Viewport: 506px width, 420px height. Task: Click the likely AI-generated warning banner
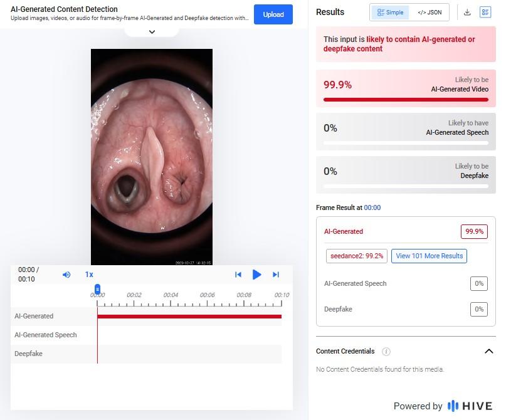(x=406, y=44)
